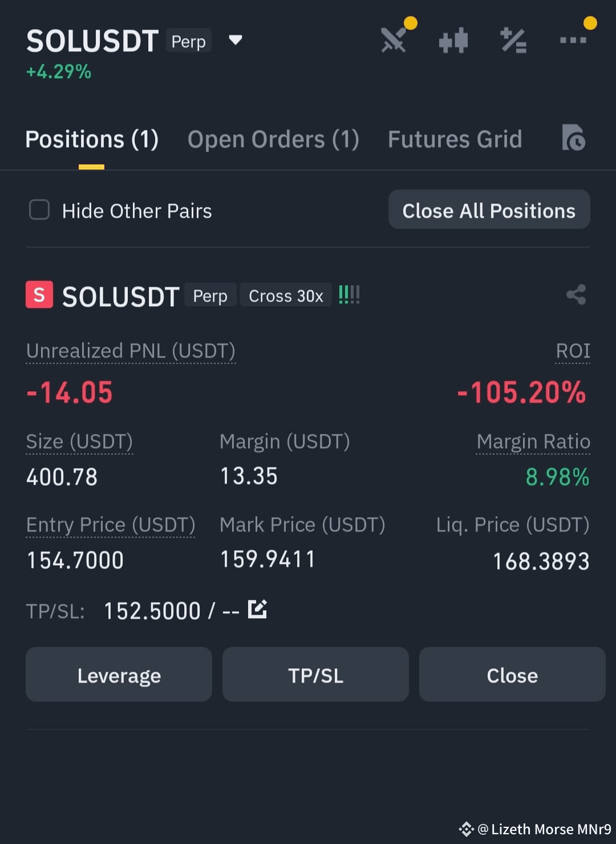The image size is (616, 844).
Task: Click the Leverage button
Action: (x=119, y=675)
